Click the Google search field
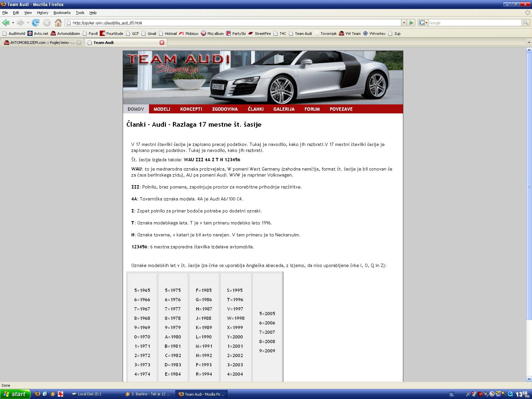The image size is (532, 399). click(475, 23)
